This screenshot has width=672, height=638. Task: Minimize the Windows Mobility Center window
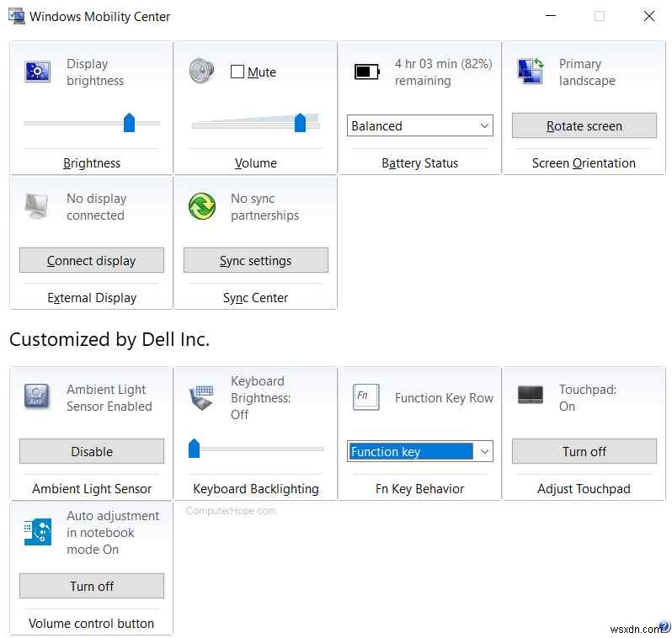(x=551, y=16)
